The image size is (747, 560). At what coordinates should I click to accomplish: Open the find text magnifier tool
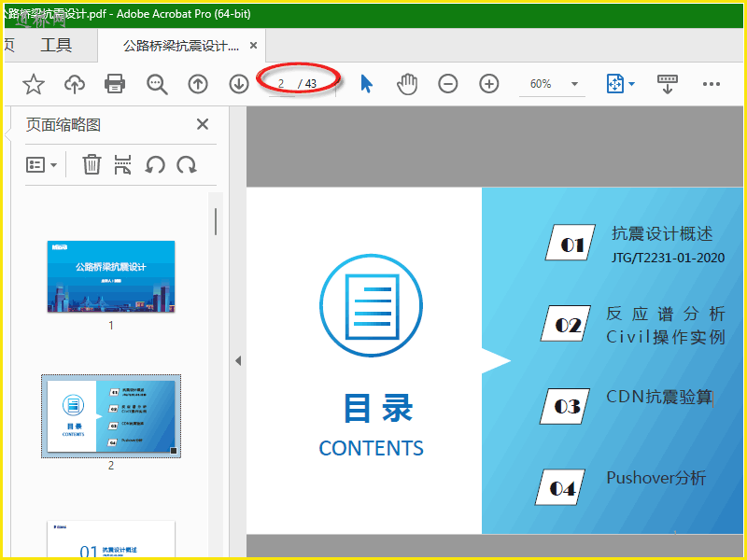tap(157, 84)
